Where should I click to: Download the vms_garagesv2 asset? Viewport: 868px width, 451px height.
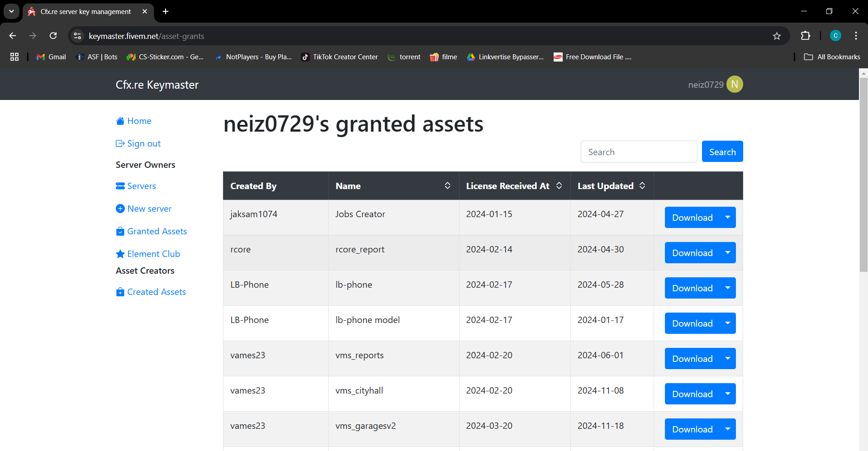(x=693, y=429)
